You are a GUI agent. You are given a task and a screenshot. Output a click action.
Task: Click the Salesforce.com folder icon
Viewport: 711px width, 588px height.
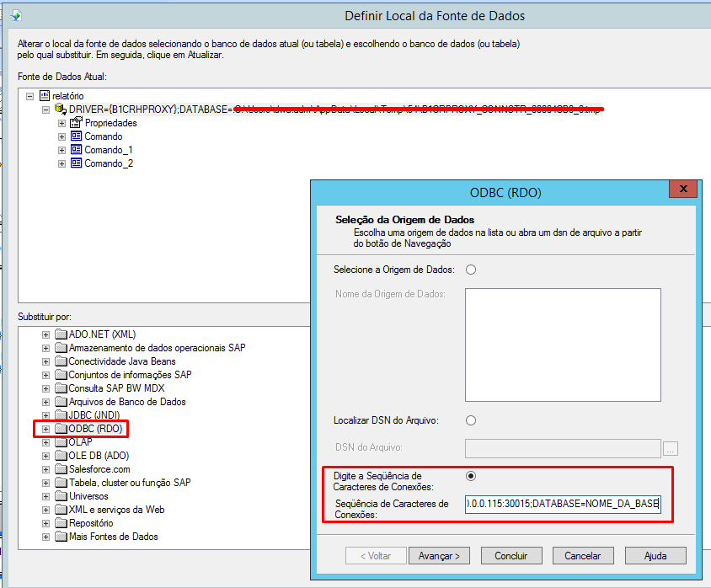(x=61, y=469)
